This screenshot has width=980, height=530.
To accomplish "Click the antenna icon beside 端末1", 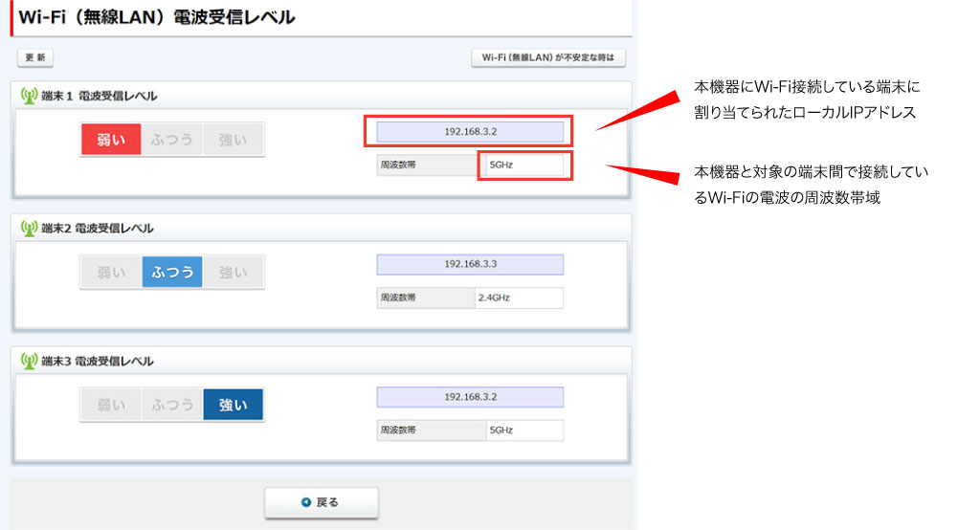I will (x=29, y=96).
